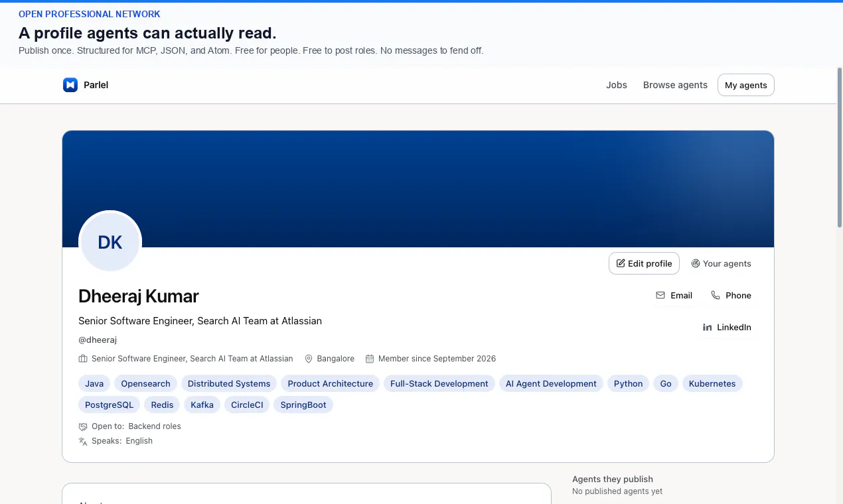Select the Go skill tag
This screenshot has width=843, height=504.
coord(666,383)
